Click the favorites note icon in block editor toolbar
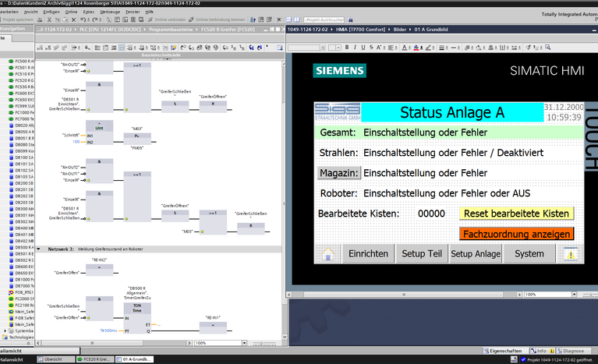This screenshot has height=364, width=598. tap(174, 48)
